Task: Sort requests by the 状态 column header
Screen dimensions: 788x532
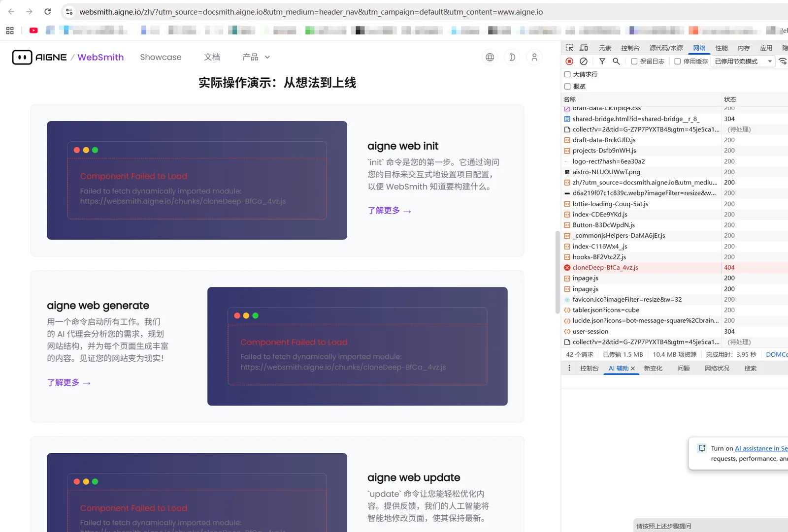Action: click(x=755, y=99)
